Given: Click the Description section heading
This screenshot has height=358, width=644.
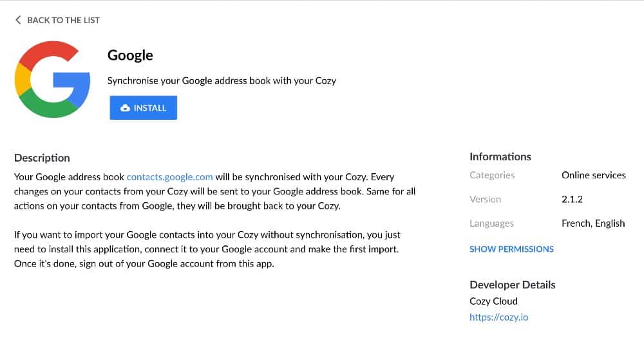Looking at the screenshot, I should click(42, 158).
